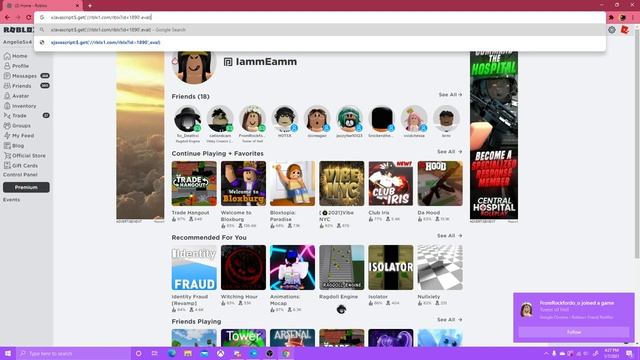The width and height of the screenshot is (640, 360).
Task: Select the Home - Roblox browser tab
Action: pos(42,6)
